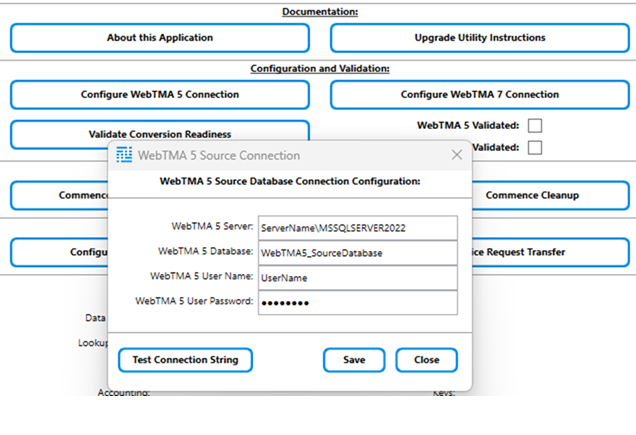The image size is (636, 435).
Task: Click the WebTMA 5 Server label
Action: click(x=212, y=226)
